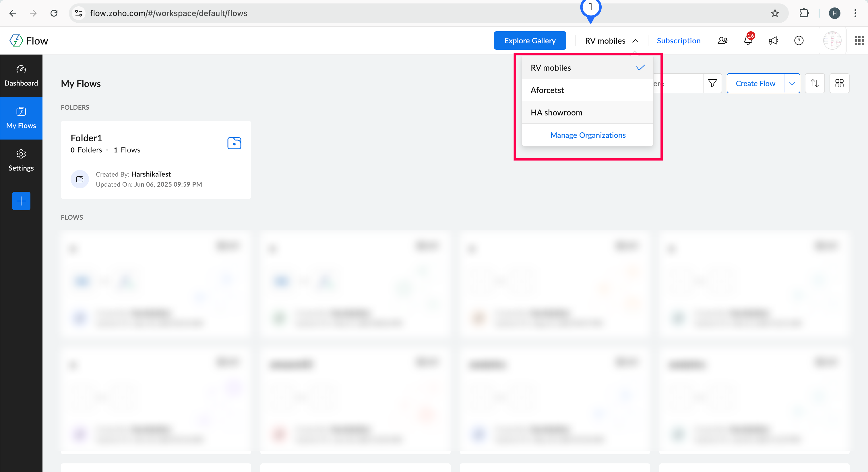Switch to grid view layout icon
The height and width of the screenshot is (472, 868).
[x=839, y=83]
